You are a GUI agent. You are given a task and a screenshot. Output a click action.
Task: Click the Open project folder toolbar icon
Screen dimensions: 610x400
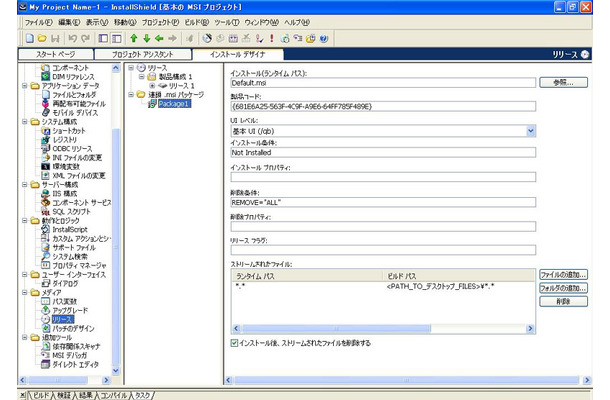point(42,39)
